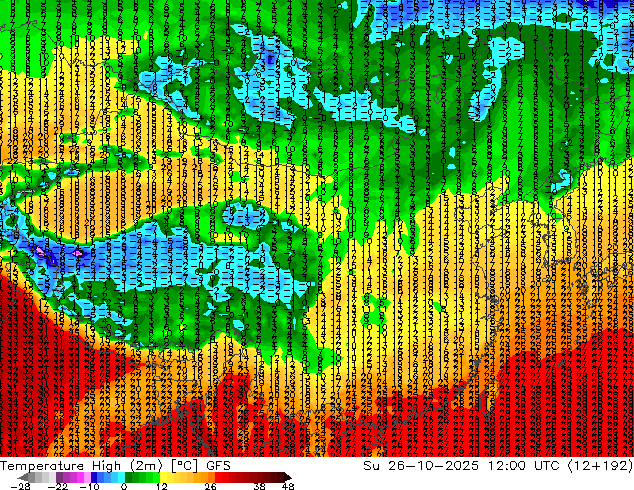Image resolution: width=634 pixels, height=490 pixels.
Task: Click the bright yellow color scale segment above 12
Action: coord(163,477)
